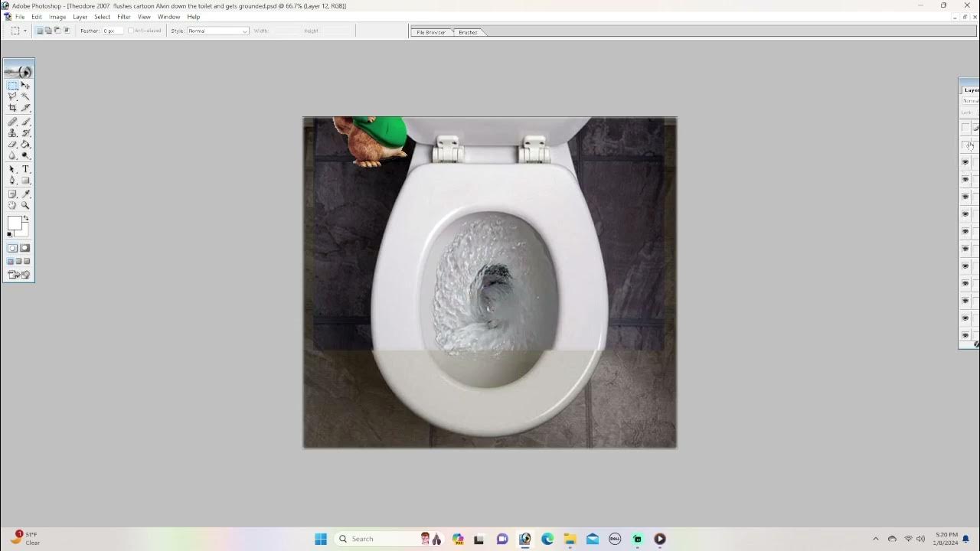This screenshot has height=551, width=980.
Task: Select the Blur tool
Action: (12, 155)
